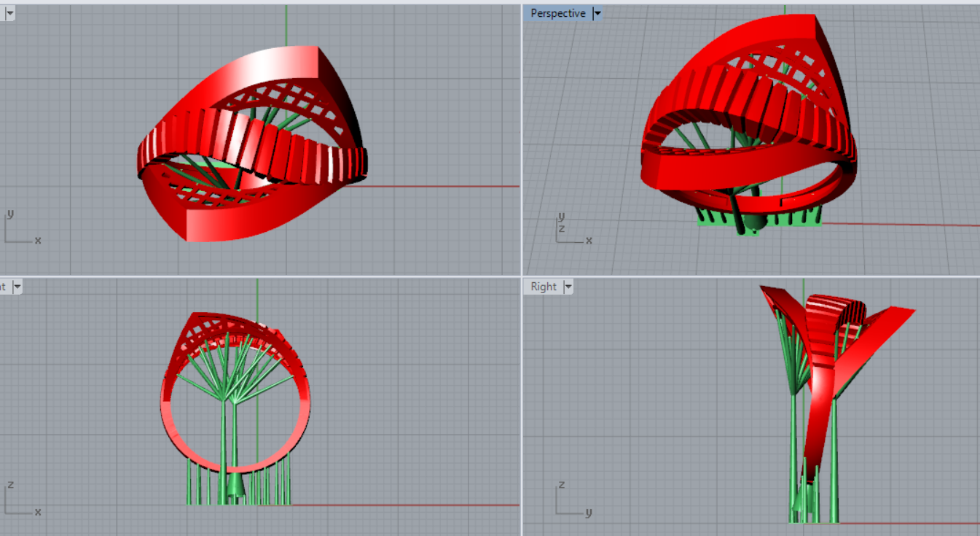Screen dimensions: 980x536
Task: Click the red x-axis line in top-left viewport
Action: (x=437, y=186)
